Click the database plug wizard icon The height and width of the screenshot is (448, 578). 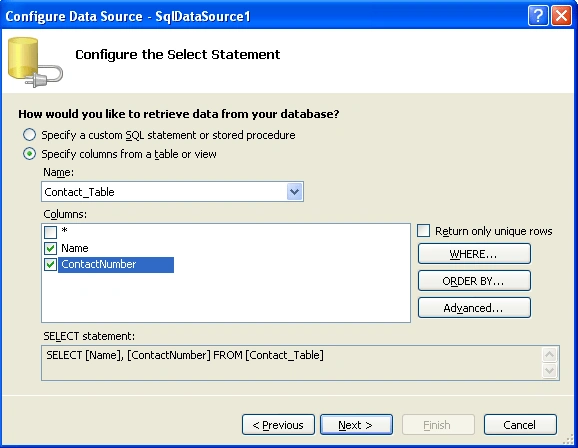tap(35, 62)
